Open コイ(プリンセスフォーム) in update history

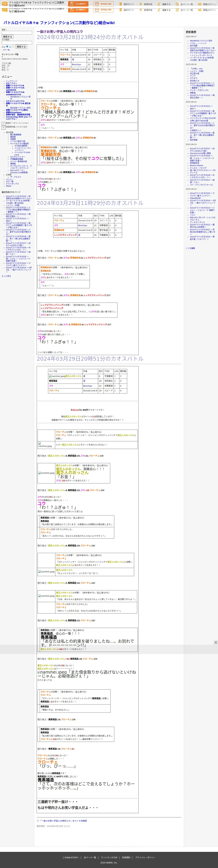[202, 185]
